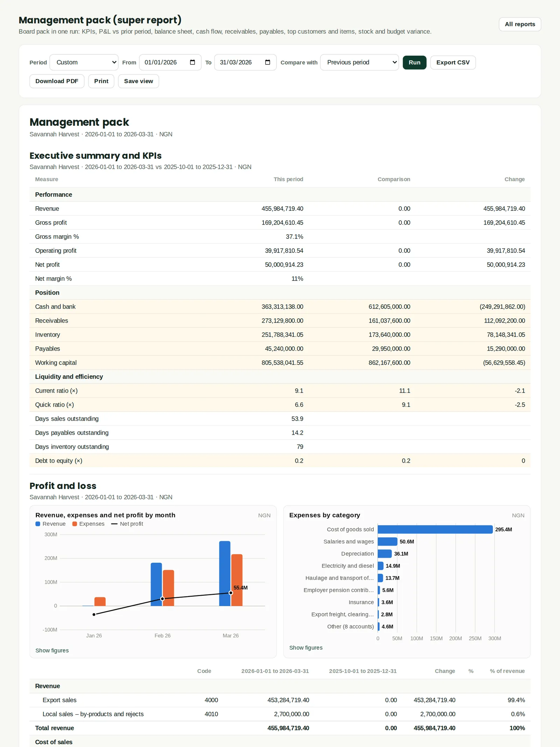Save the current view
This screenshot has width=560, height=747.
138,81
